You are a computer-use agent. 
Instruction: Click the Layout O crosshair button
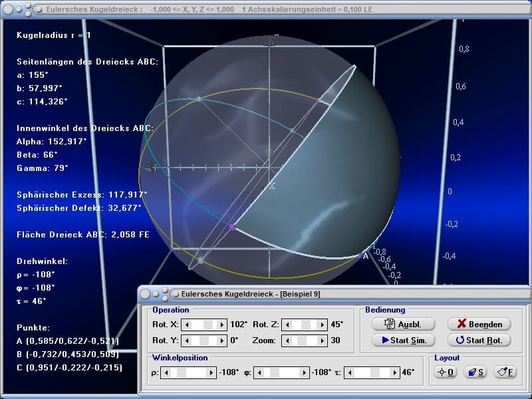446,372
